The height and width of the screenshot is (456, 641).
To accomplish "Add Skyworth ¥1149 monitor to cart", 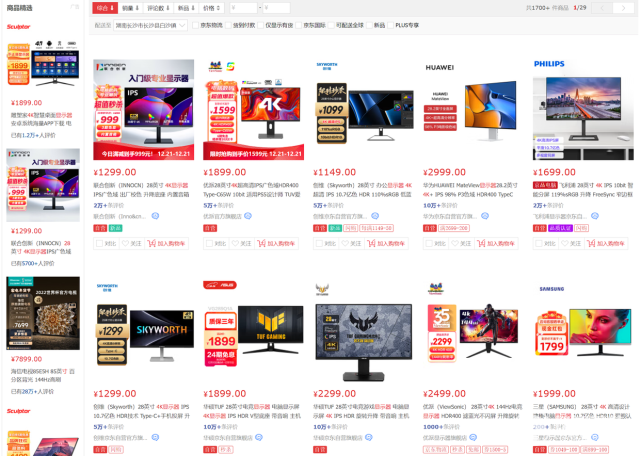I will (386, 243).
